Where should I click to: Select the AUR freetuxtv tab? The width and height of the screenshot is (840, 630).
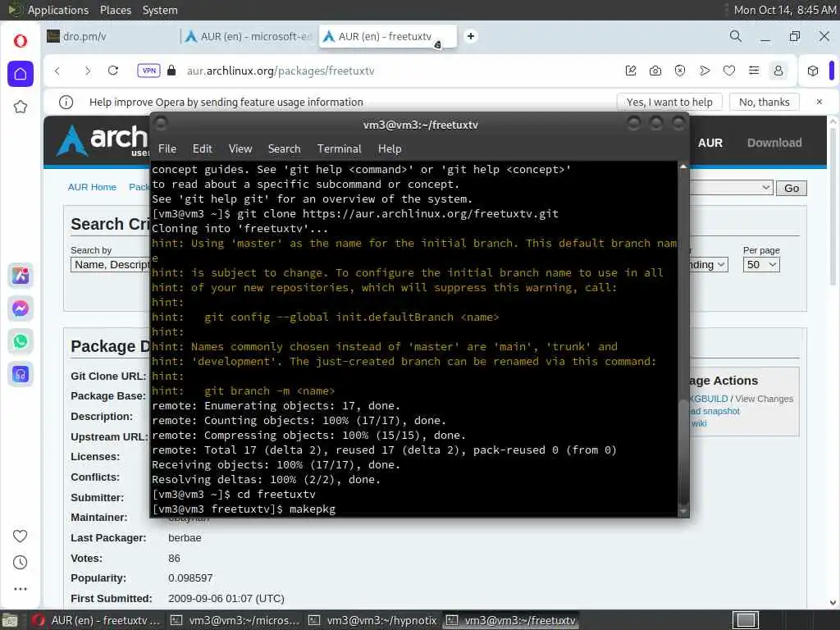pyautogui.click(x=388, y=36)
